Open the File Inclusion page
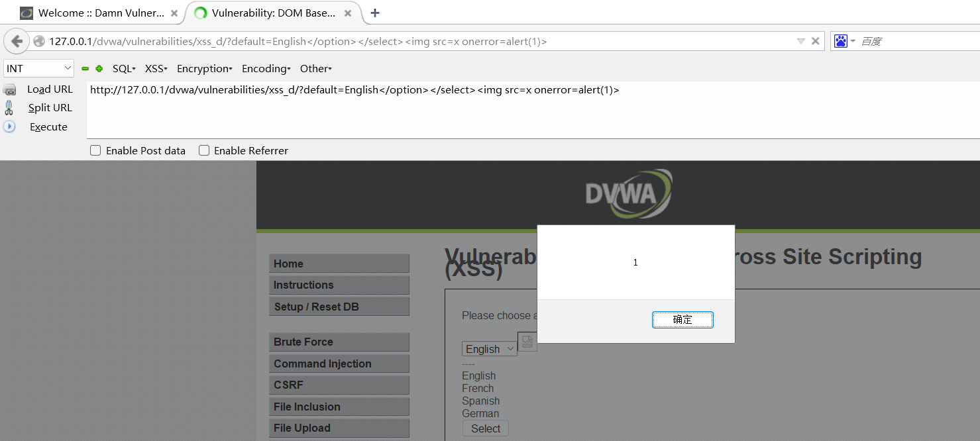Screen dimensions: 980x441 (x=339, y=407)
